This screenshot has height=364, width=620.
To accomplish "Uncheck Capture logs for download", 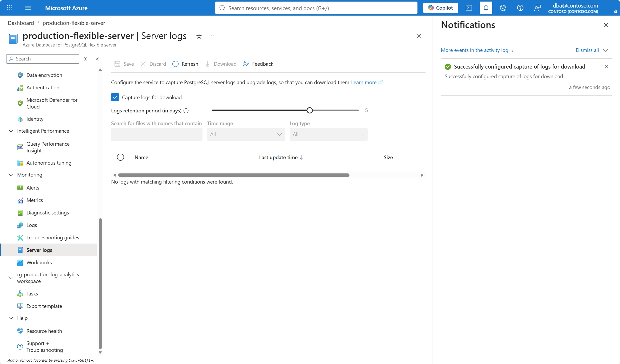I will coord(115,97).
